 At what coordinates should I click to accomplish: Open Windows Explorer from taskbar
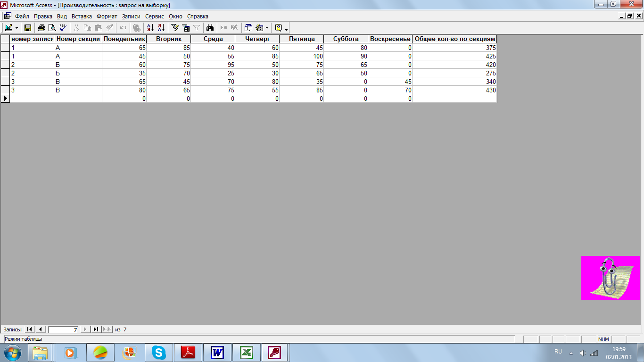[41, 353]
